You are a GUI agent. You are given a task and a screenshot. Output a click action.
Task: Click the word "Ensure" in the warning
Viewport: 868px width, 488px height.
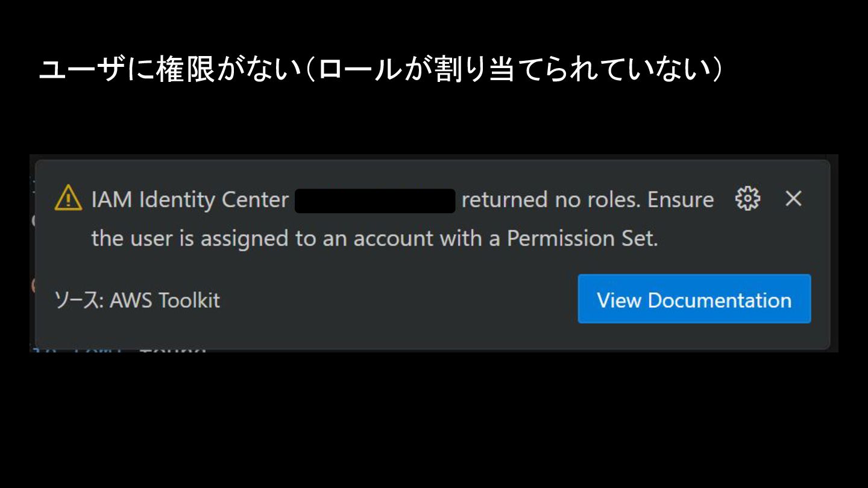[681, 199]
